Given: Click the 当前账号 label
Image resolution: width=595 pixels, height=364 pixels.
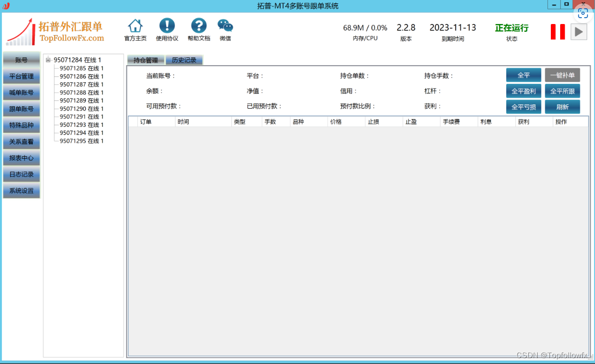Looking at the screenshot, I should tap(161, 76).
